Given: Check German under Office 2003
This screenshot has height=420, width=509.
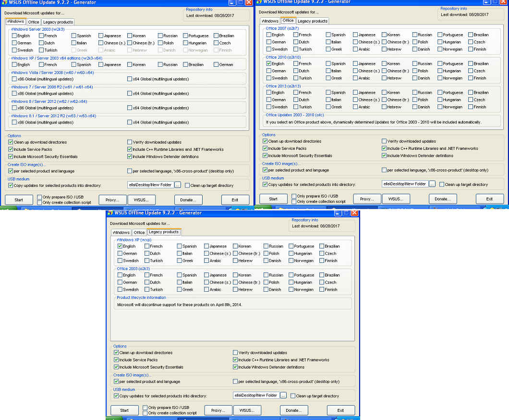Looking at the screenshot, I should pos(120,282).
